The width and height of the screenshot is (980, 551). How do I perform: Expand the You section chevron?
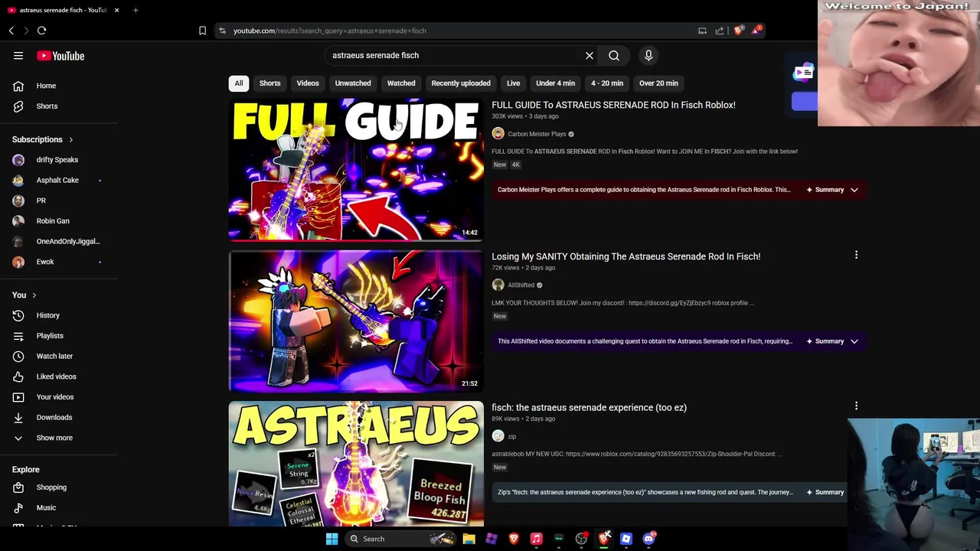(x=34, y=295)
